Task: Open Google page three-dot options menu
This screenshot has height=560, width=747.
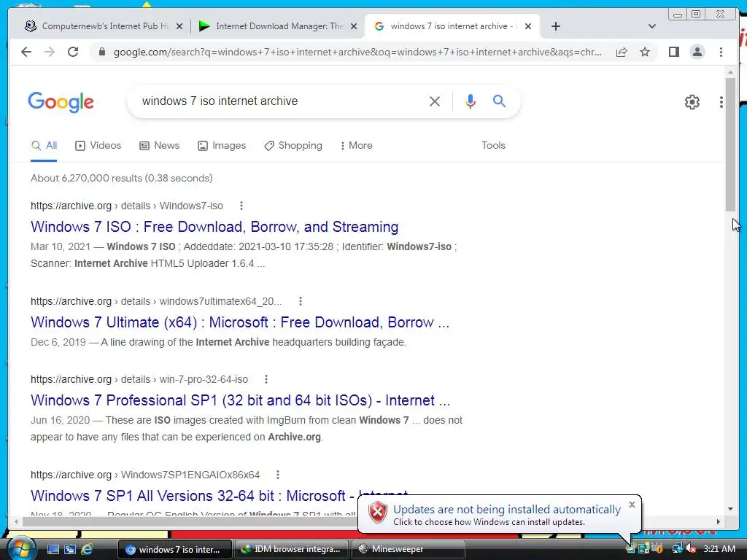Action: [x=721, y=102]
